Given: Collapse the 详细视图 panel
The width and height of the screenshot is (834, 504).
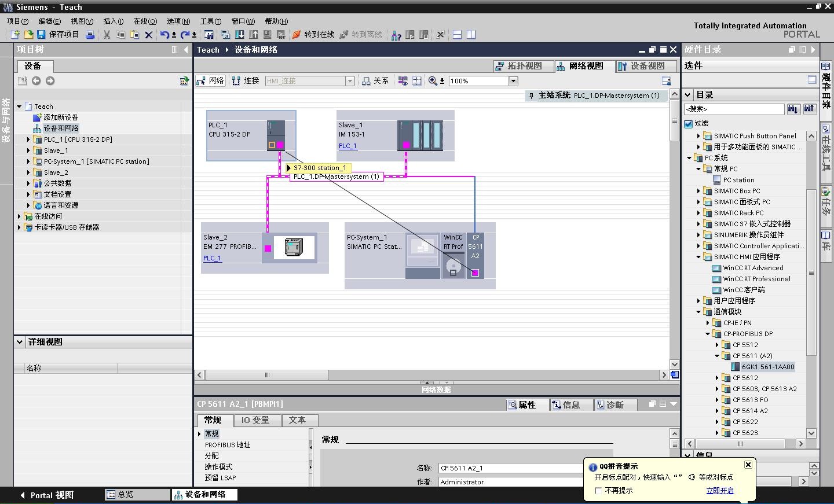Looking at the screenshot, I should [20, 342].
